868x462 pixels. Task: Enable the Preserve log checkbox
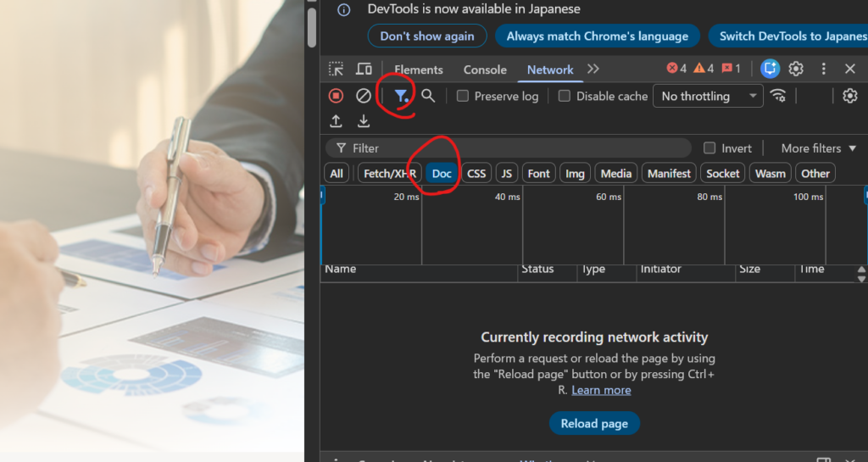click(x=463, y=96)
